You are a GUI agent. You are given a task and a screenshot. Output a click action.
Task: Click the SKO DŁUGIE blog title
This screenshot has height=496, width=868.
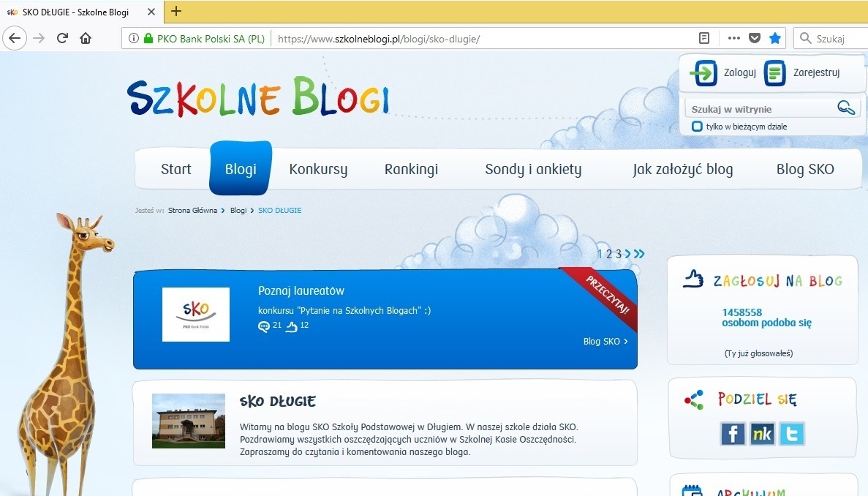coord(277,402)
